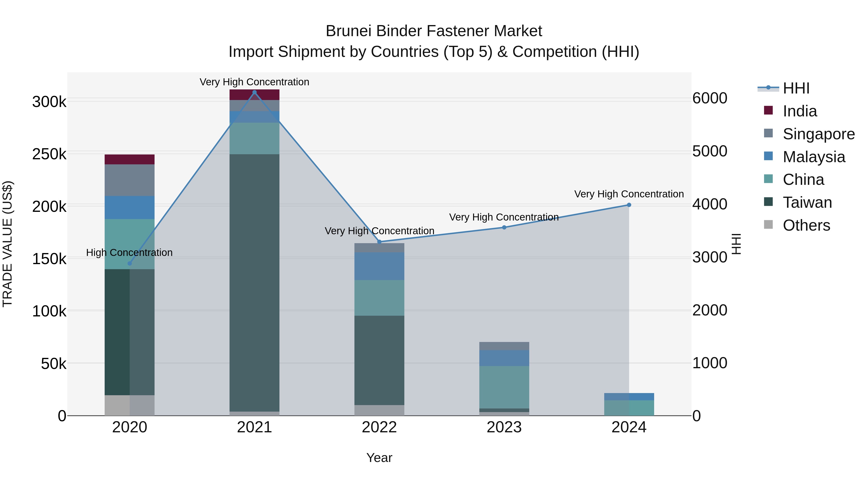
Task: Click the India legend color swatch
Action: click(768, 110)
